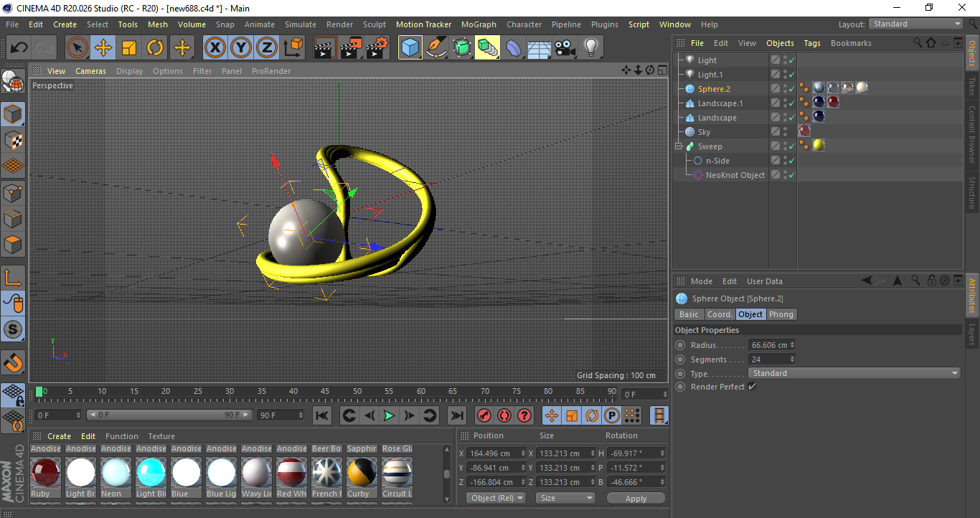Select the NeoKnot Object in hierarchy

pos(735,175)
